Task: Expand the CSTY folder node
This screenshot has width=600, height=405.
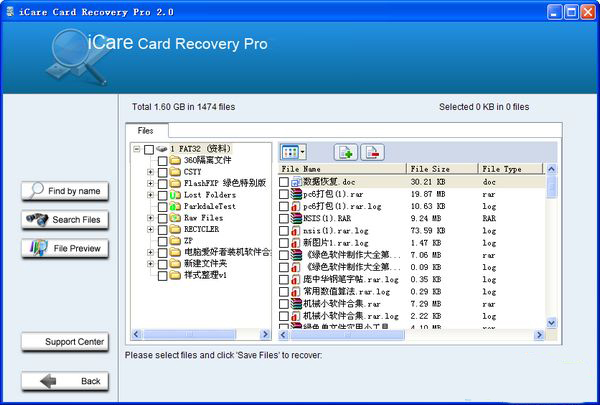Action: coord(150,172)
